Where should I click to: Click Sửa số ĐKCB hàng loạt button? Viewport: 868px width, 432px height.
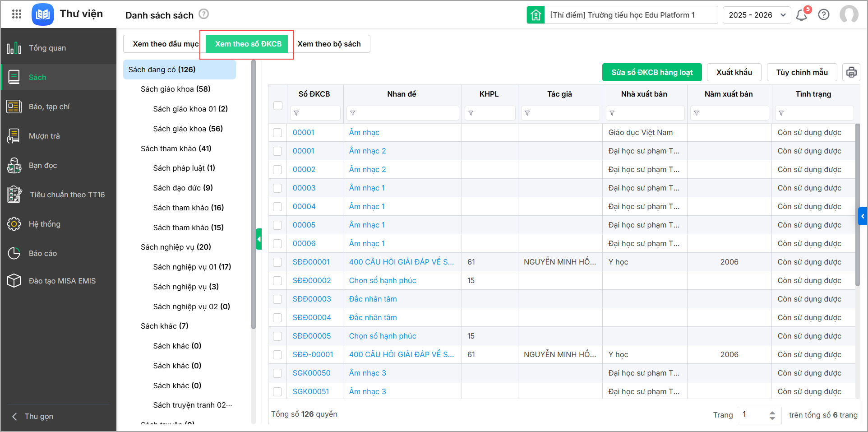[652, 72]
